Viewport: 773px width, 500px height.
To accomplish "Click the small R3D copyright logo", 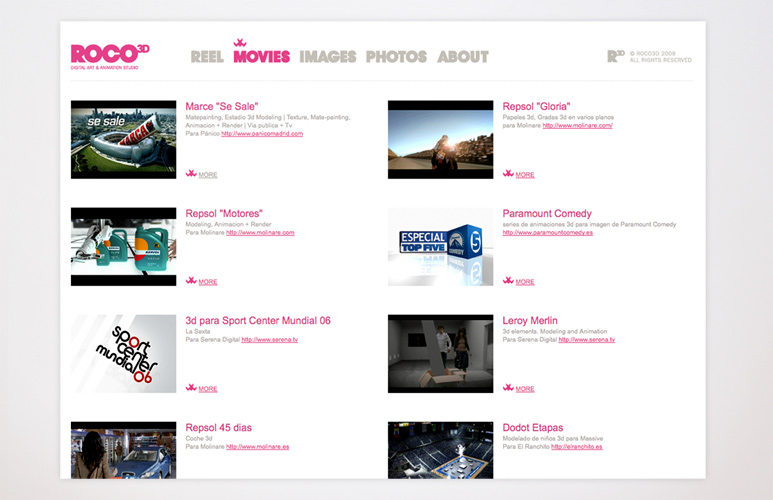I will 616,56.
